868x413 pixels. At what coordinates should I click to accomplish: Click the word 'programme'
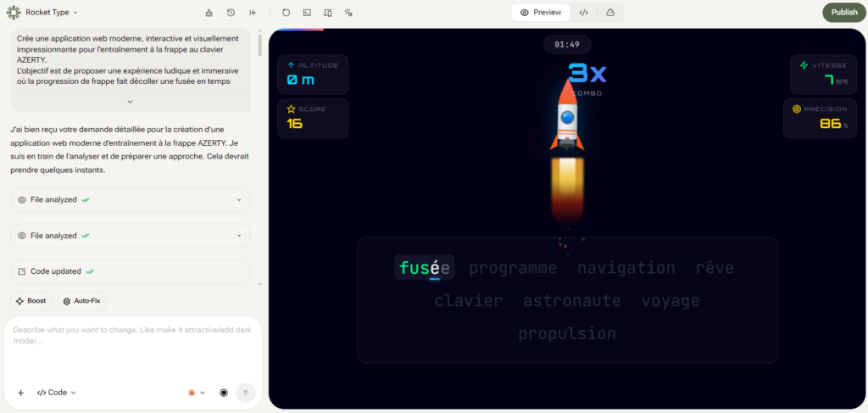(513, 268)
